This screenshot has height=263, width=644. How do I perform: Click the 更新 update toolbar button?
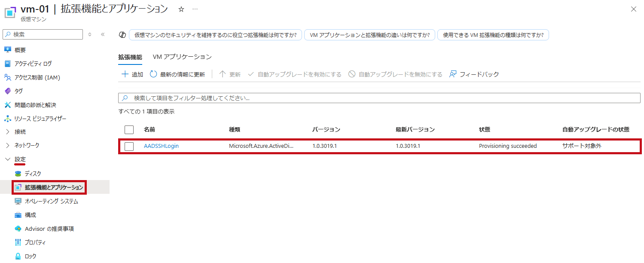click(x=230, y=74)
